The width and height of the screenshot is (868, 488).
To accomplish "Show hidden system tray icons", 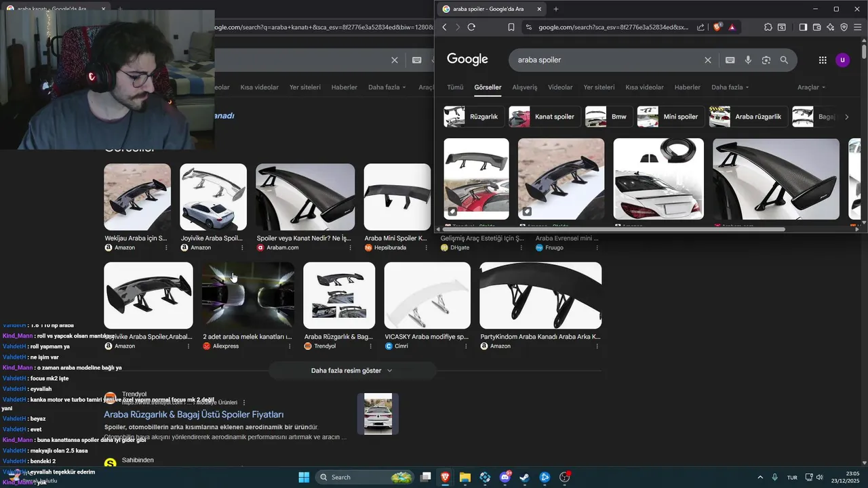I will click(759, 477).
